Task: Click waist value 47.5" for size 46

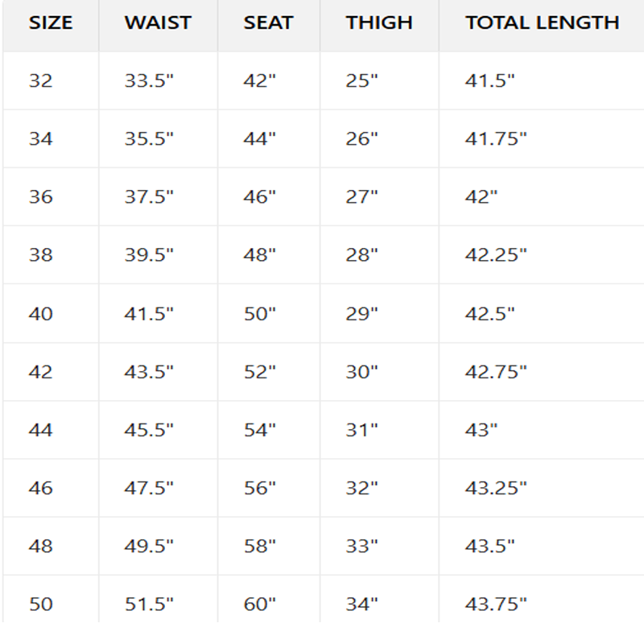Action: [149, 488]
